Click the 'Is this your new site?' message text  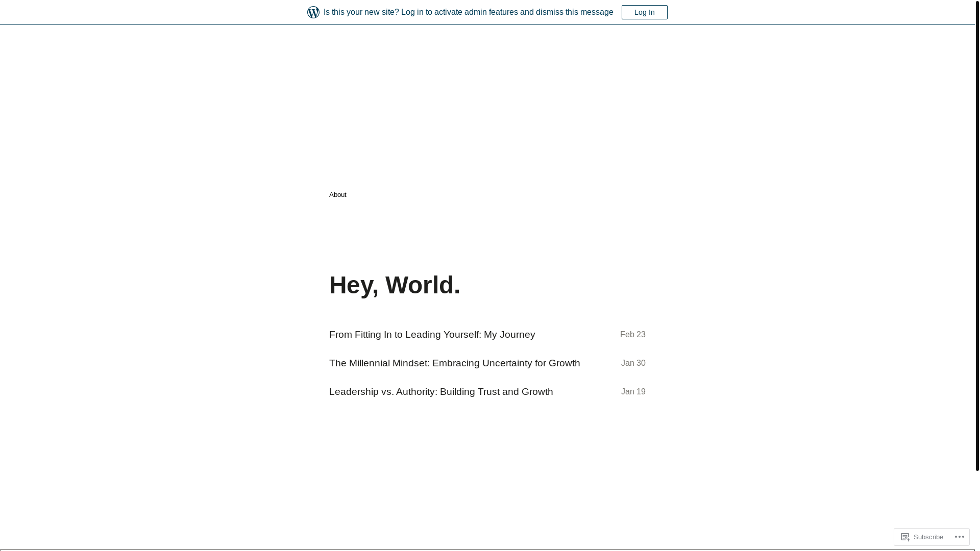(x=468, y=12)
